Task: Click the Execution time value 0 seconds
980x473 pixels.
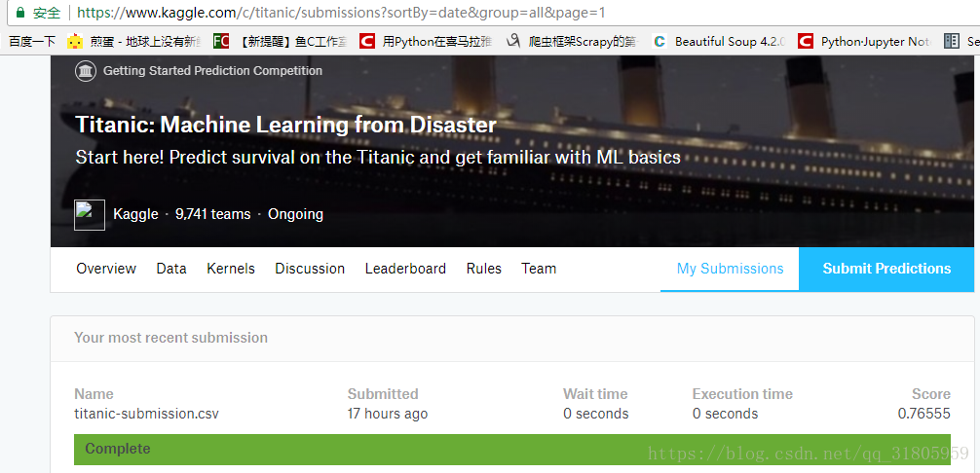Action: click(725, 414)
